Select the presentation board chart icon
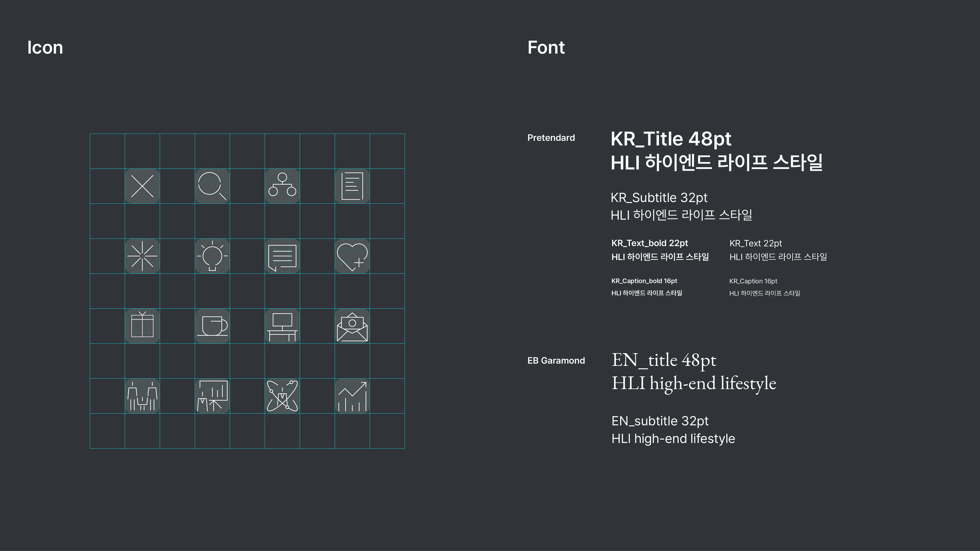980x551 pixels. point(212,396)
